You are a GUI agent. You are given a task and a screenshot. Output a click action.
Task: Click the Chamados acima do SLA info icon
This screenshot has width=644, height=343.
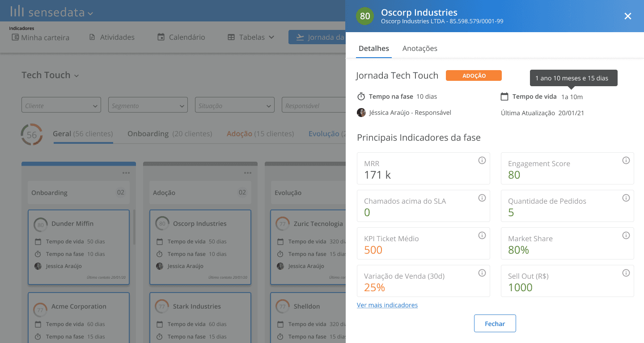pos(482,198)
